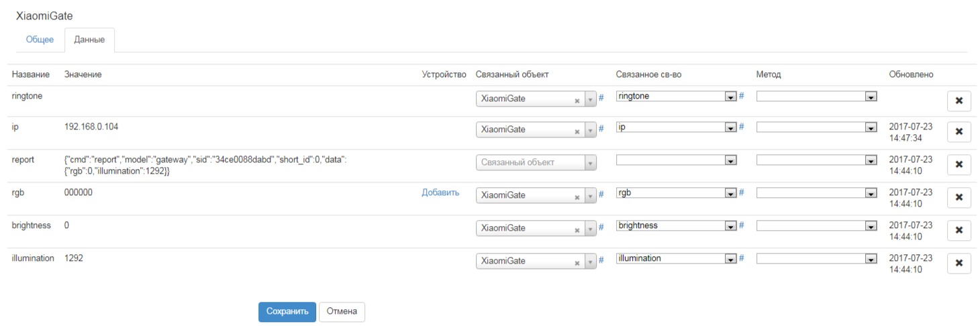980x326 pixels.
Task: Delete the report row with X icon
Action: [x=959, y=164]
